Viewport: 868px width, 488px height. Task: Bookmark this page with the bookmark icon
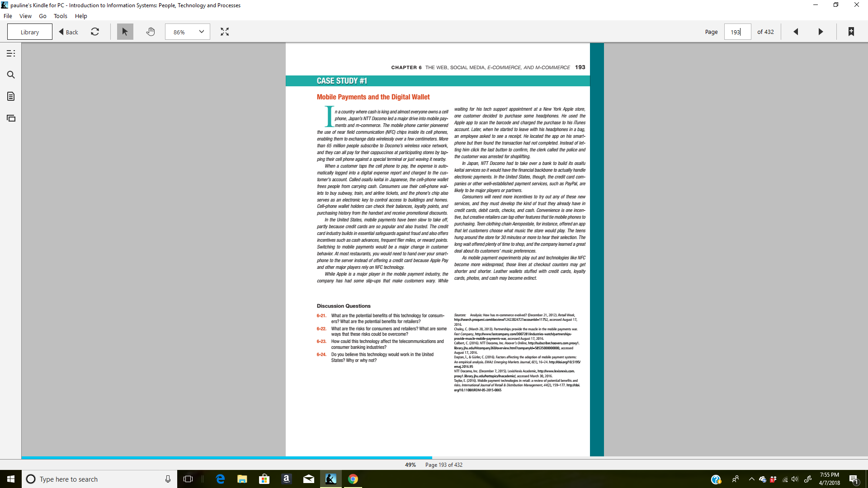tap(851, 32)
